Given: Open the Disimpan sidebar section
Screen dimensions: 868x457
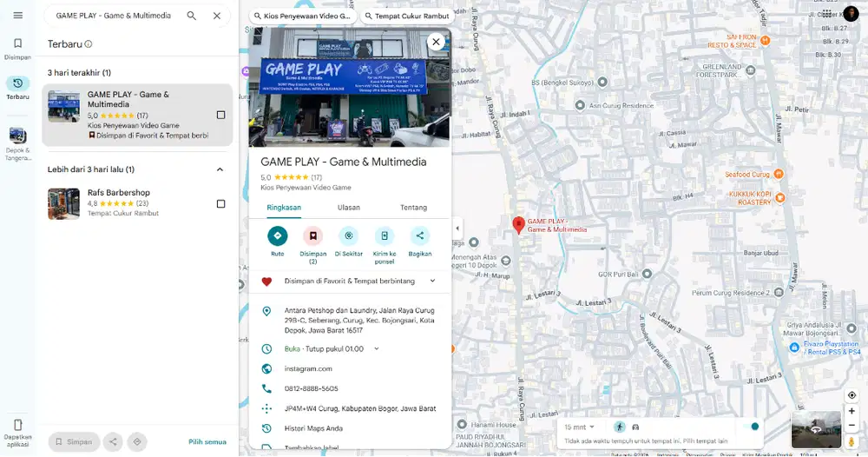Looking at the screenshot, I should pyautogui.click(x=17, y=49).
